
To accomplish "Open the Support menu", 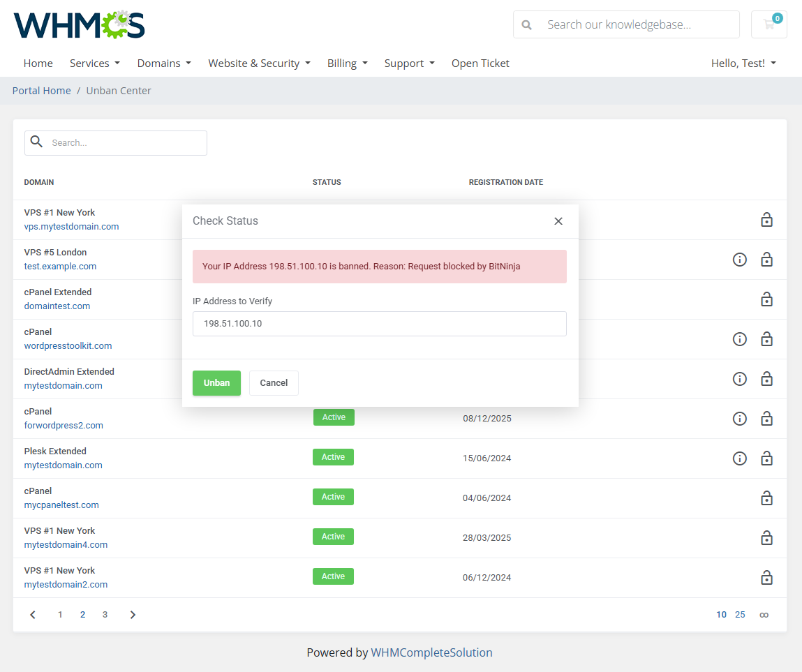I will click(x=409, y=63).
